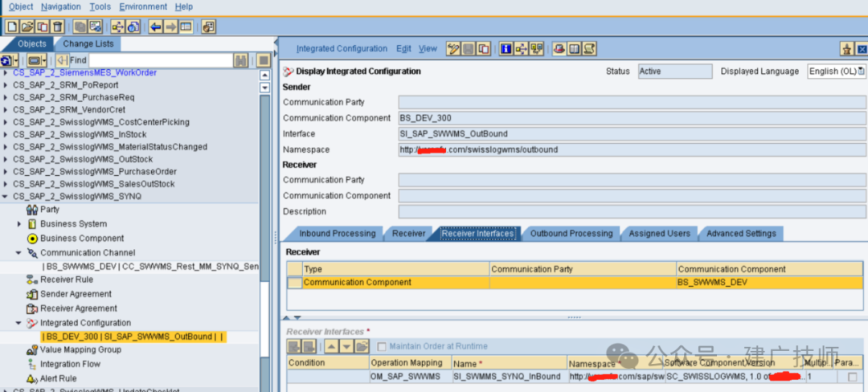
Task: Open the Help menu
Action: 184,6
